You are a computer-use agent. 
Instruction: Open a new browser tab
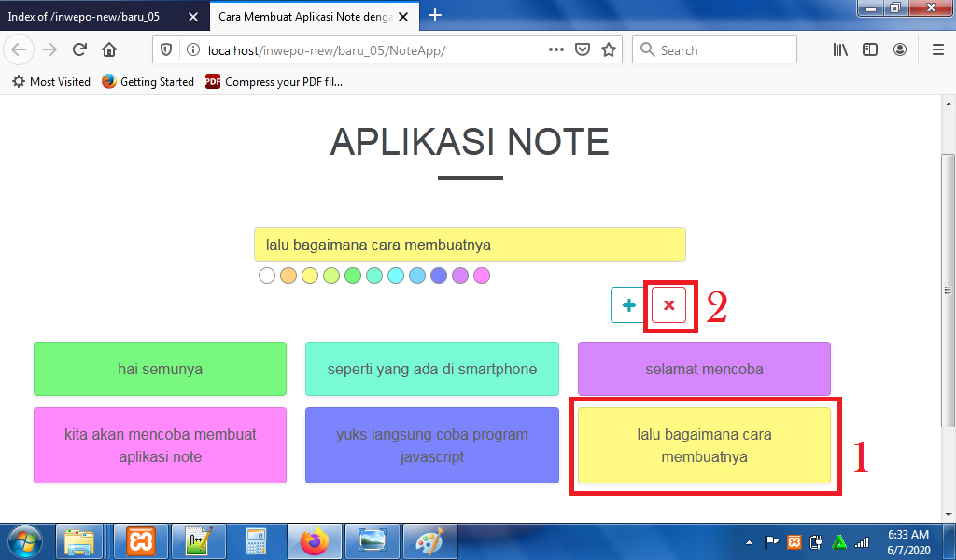pos(435,15)
